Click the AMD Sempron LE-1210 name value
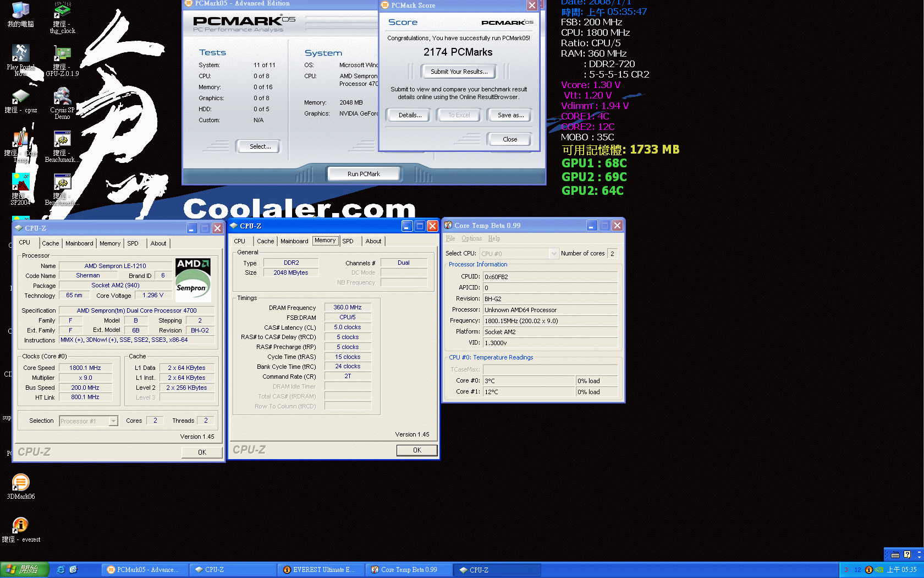924x578 pixels. click(x=116, y=266)
